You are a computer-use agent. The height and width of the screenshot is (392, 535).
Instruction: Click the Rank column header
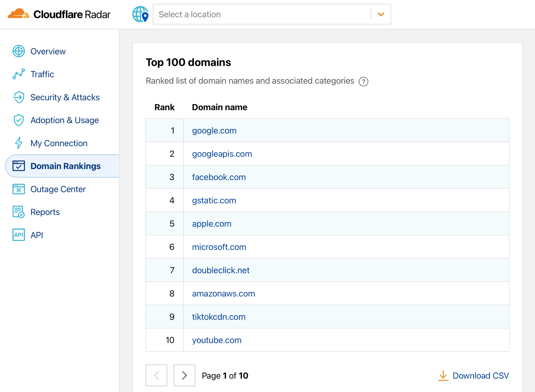(164, 107)
